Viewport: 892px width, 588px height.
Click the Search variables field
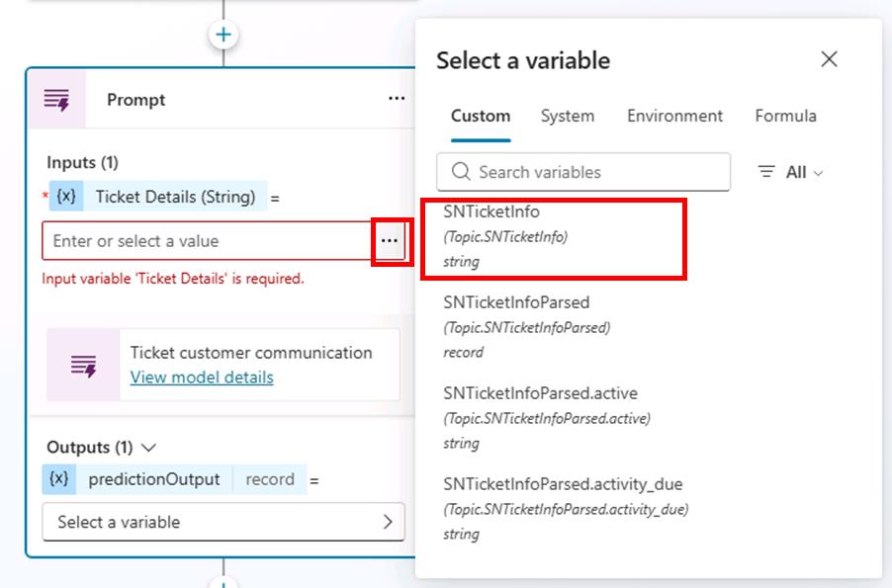pyautogui.click(x=593, y=172)
